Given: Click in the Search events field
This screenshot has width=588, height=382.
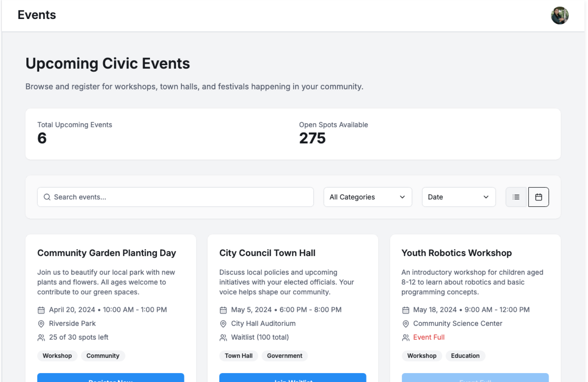Looking at the screenshot, I should 181,197.
